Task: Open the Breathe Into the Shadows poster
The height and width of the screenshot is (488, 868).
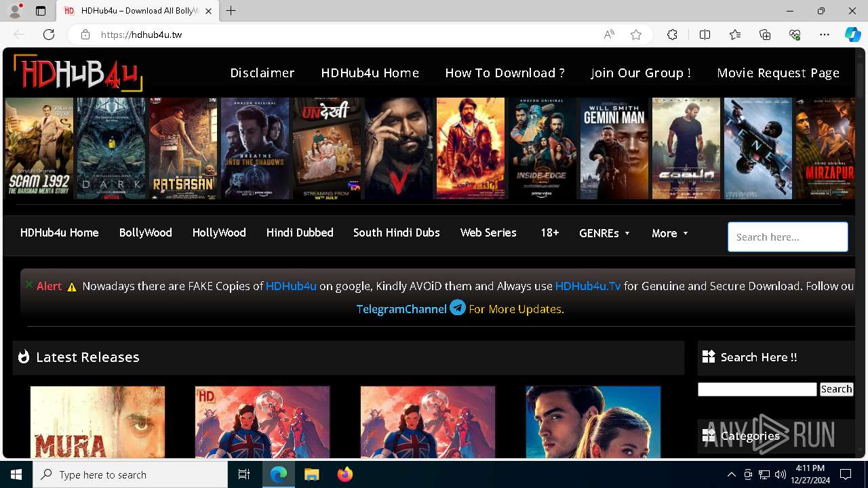Action: pyautogui.click(x=255, y=148)
